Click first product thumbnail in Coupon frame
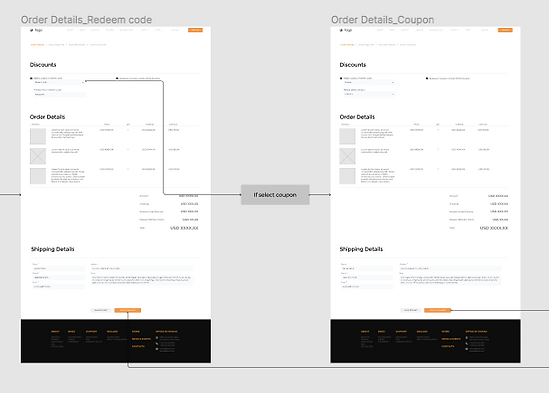 (x=347, y=136)
